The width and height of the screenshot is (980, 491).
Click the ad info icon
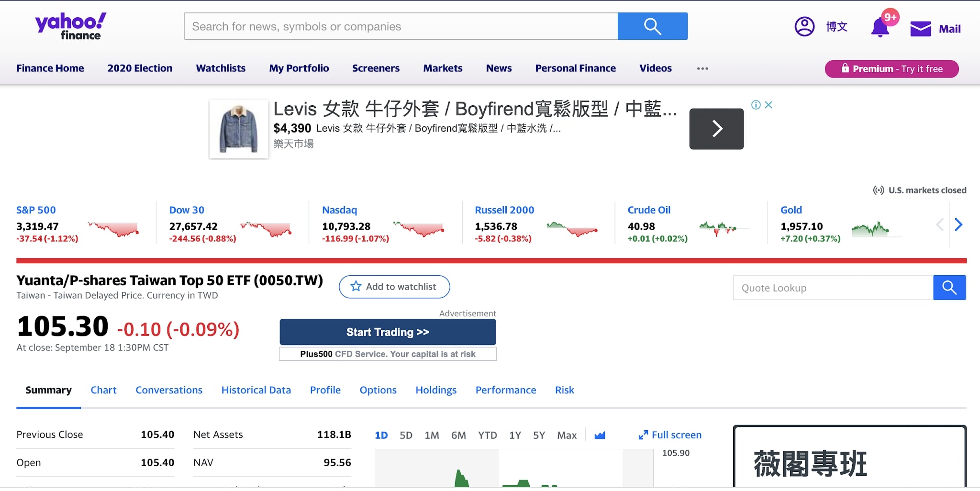[756, 105]
